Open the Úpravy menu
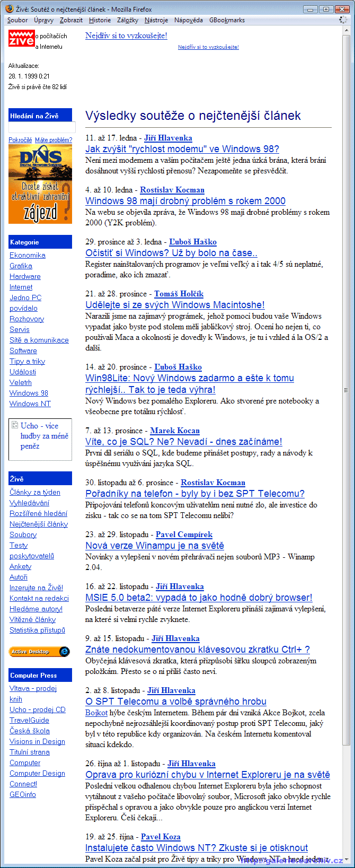 (x=43, y=20)
